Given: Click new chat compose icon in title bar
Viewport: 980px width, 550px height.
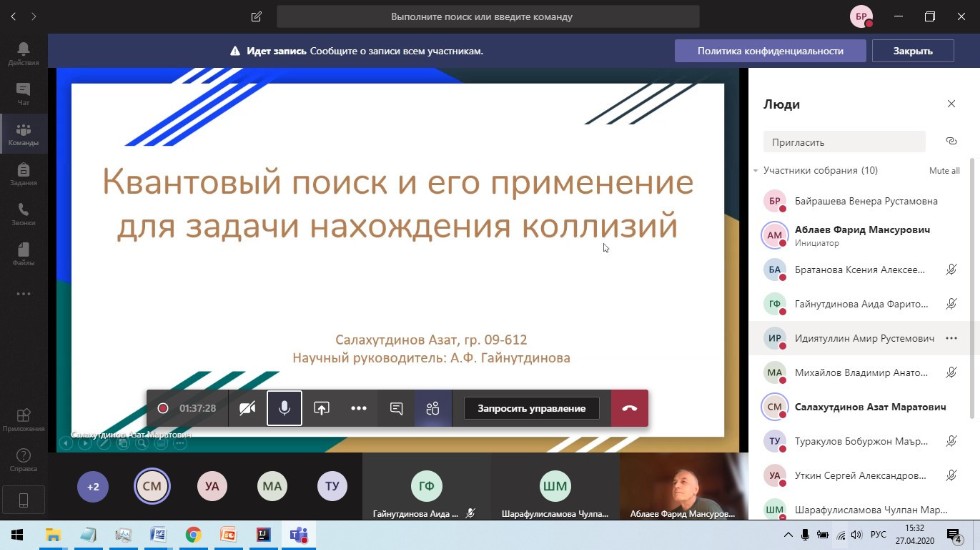Looking at the screenshot, I should (257, 16).
